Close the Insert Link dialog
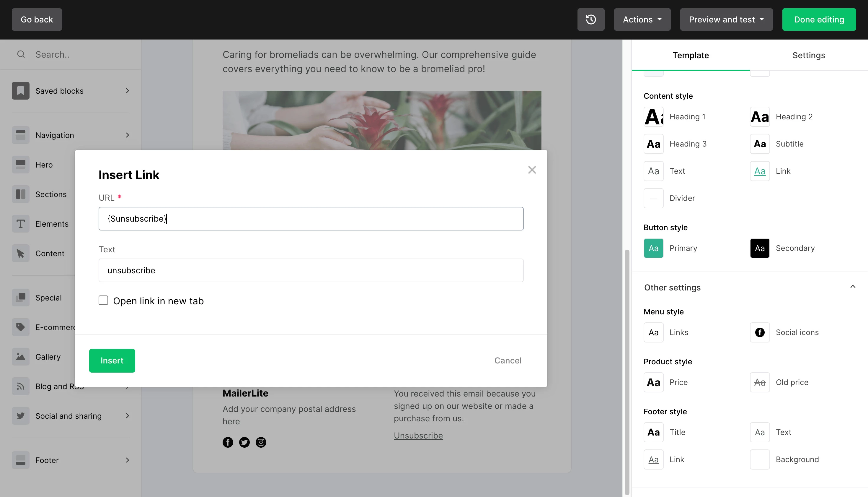 532,170
